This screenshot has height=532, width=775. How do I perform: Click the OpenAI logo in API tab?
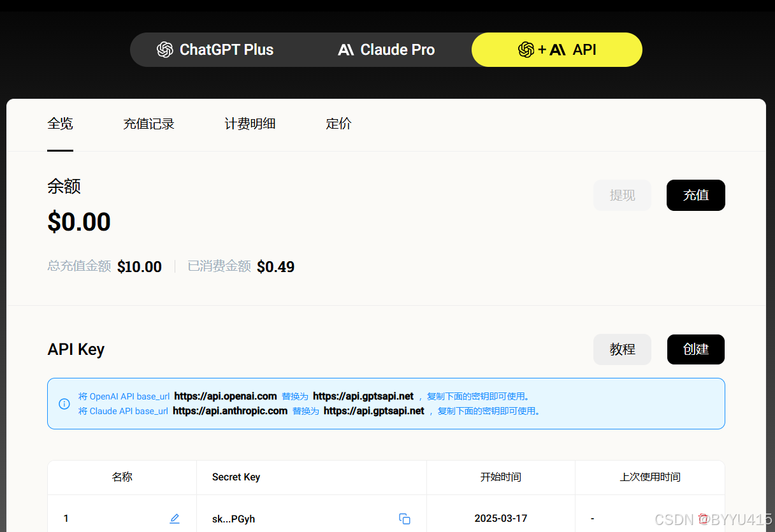tap(526, 50)
